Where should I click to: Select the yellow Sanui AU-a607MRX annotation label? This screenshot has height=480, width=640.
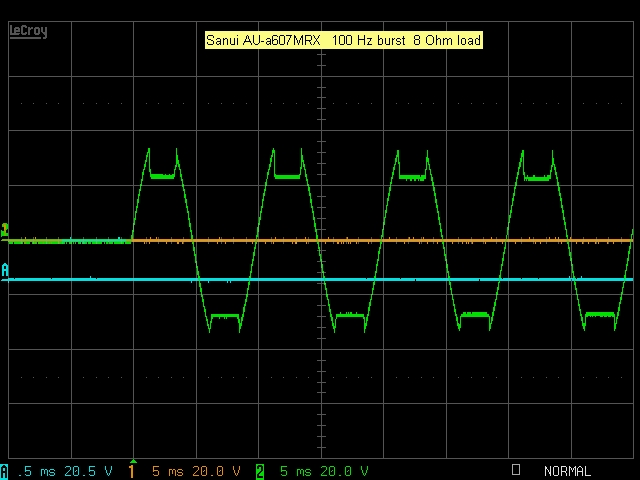point(344,40)
